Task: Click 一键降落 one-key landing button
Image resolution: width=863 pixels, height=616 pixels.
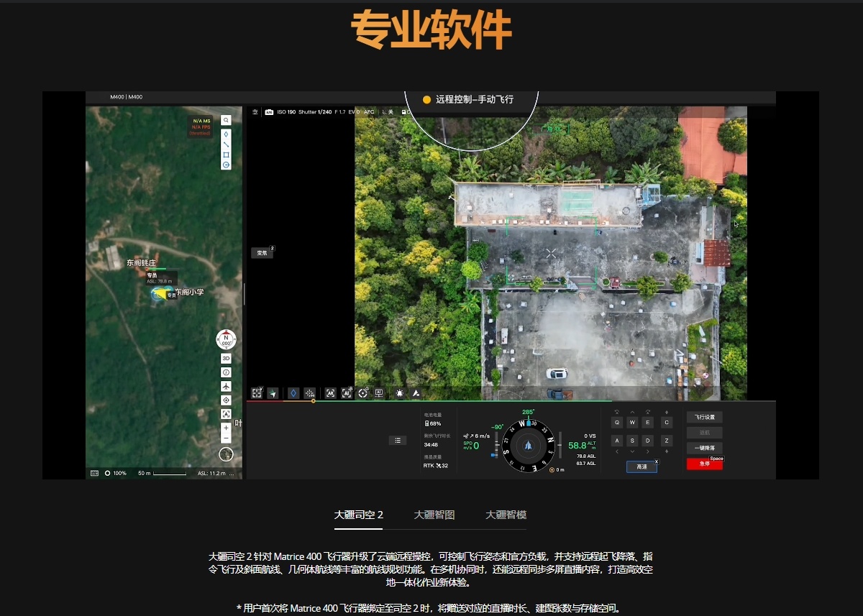Action: click(704, 448)
